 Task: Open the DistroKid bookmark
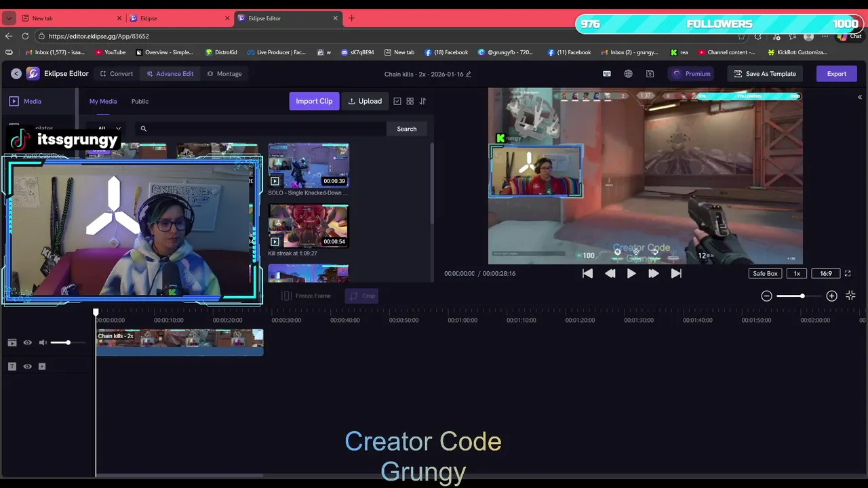[220, 52]
